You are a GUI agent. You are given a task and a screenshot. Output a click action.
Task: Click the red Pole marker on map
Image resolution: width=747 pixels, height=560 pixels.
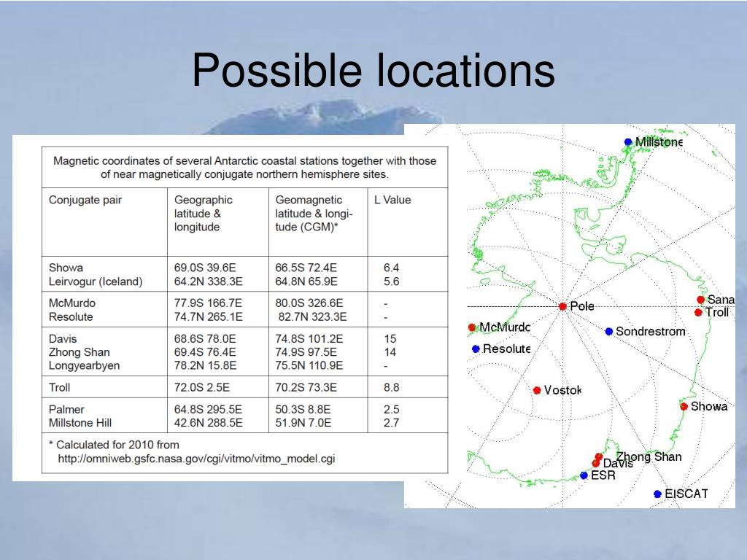tap(562, 306)
